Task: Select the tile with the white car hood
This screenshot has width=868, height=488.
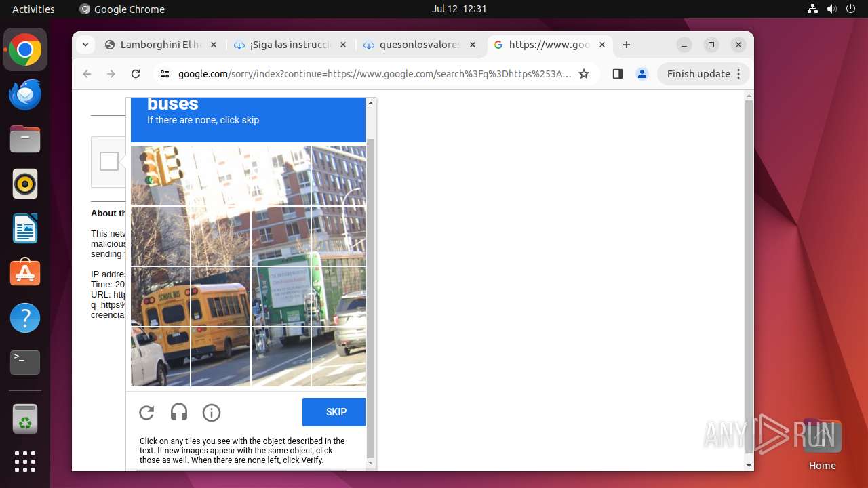Action: click(x=161, y=357)
